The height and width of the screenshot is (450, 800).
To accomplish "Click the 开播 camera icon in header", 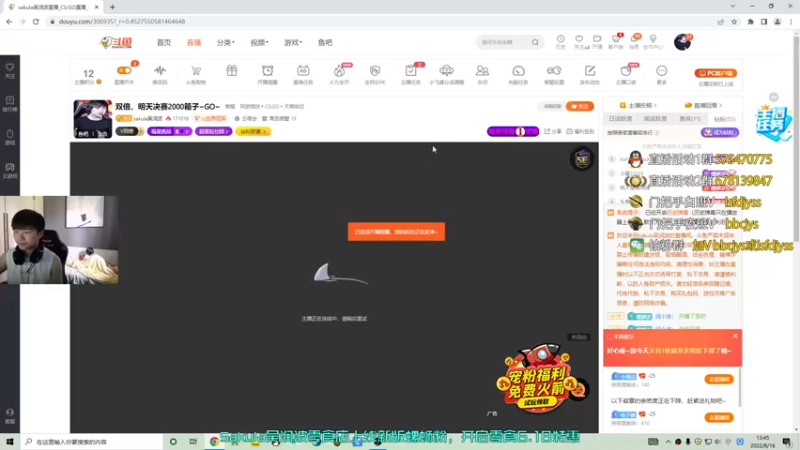I will tap(597, 42).
